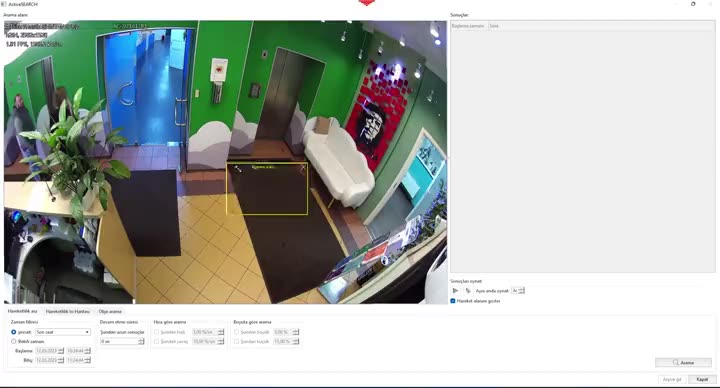
Task: Adjust the 'Aynı anda oynat' count stepper
Action: tap(521, 291)
